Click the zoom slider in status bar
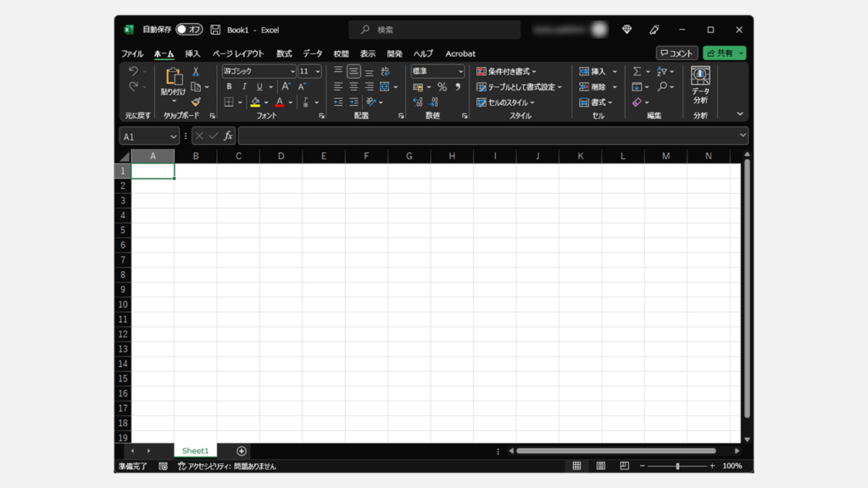This screenshot has width=868, height=488. tap(677, 466)
